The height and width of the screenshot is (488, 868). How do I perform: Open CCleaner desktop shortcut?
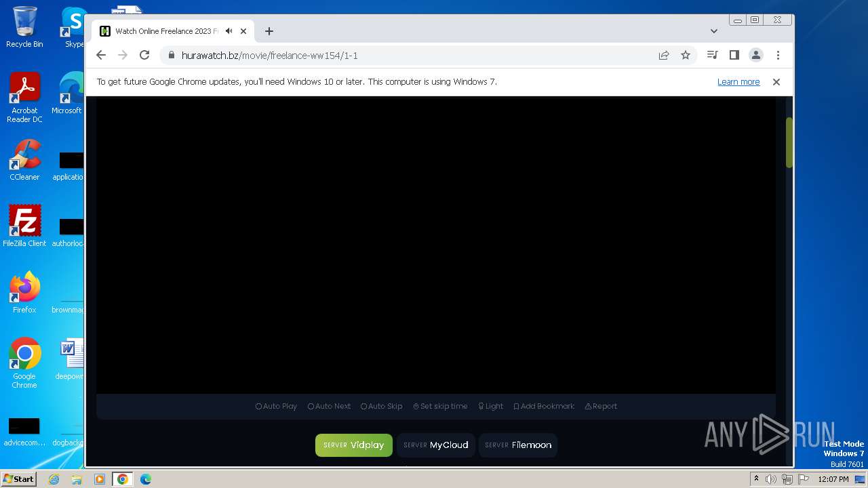coord(24,160)
